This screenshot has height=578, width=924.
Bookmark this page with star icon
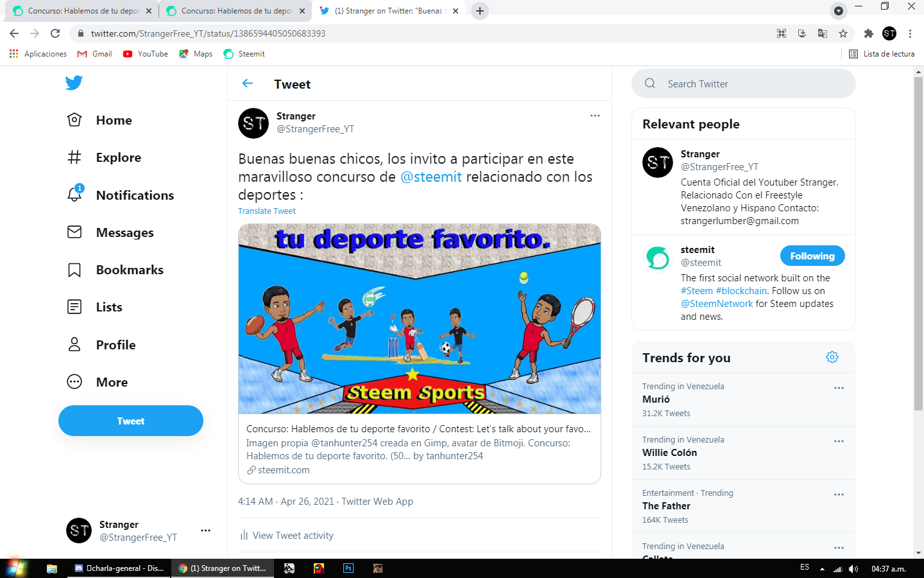coord(843,33)
